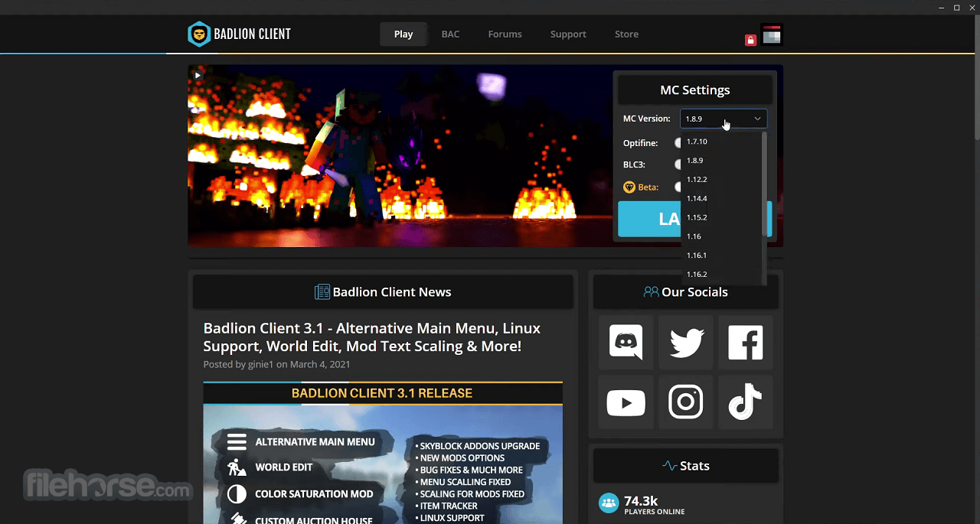Open the player avatar in header
The width and height of the screenshot is (980, 524).
[772, 34]
